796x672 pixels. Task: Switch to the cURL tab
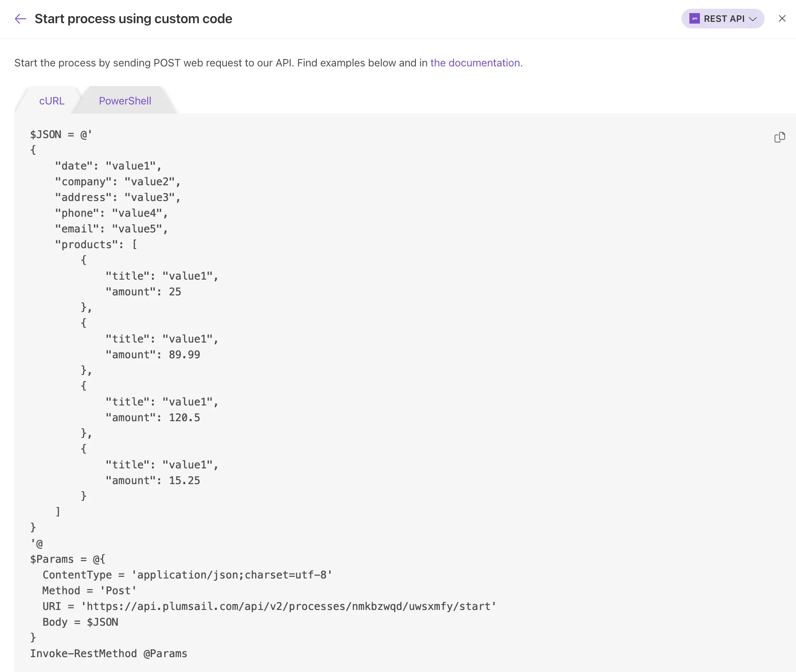click(52, 100)
